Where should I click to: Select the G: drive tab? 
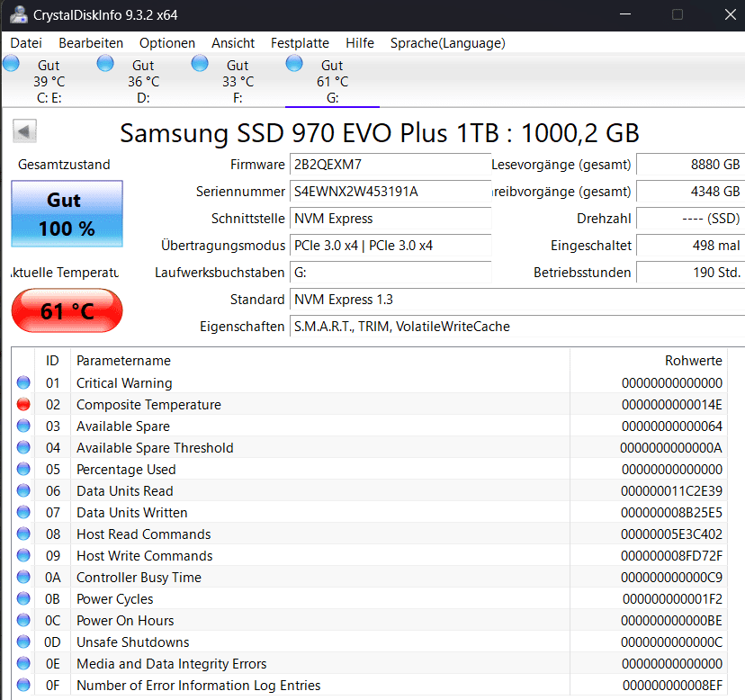tap(332, 81)
